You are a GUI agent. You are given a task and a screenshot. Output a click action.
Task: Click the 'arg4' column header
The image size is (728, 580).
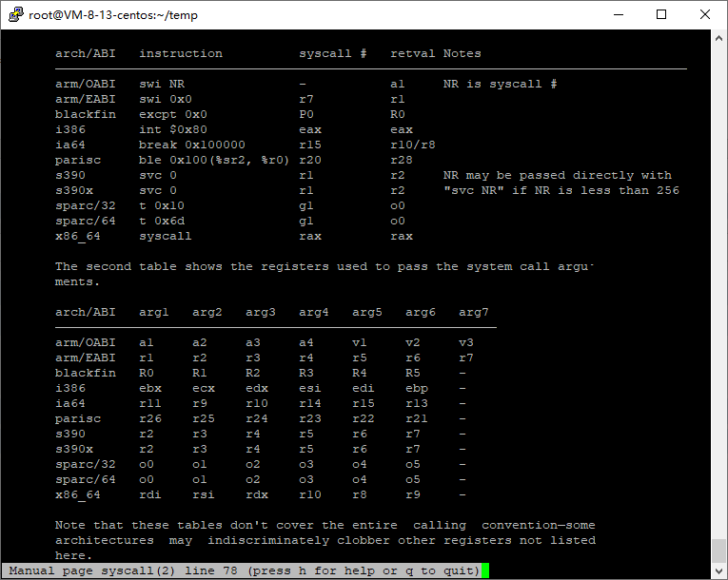point(314,312)
